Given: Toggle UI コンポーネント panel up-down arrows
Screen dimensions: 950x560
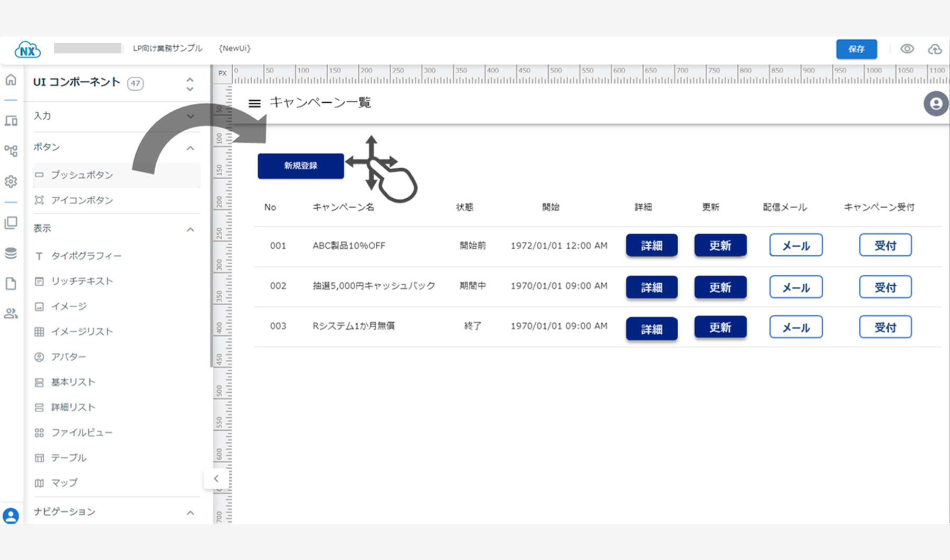Looking at the screenshot, I should click(190, 84).
